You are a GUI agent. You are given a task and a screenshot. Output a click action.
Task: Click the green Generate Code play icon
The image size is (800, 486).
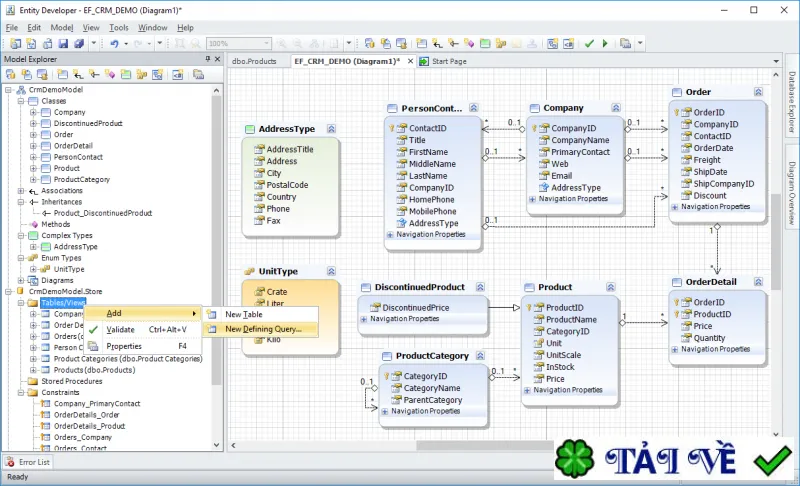[605, 44]
